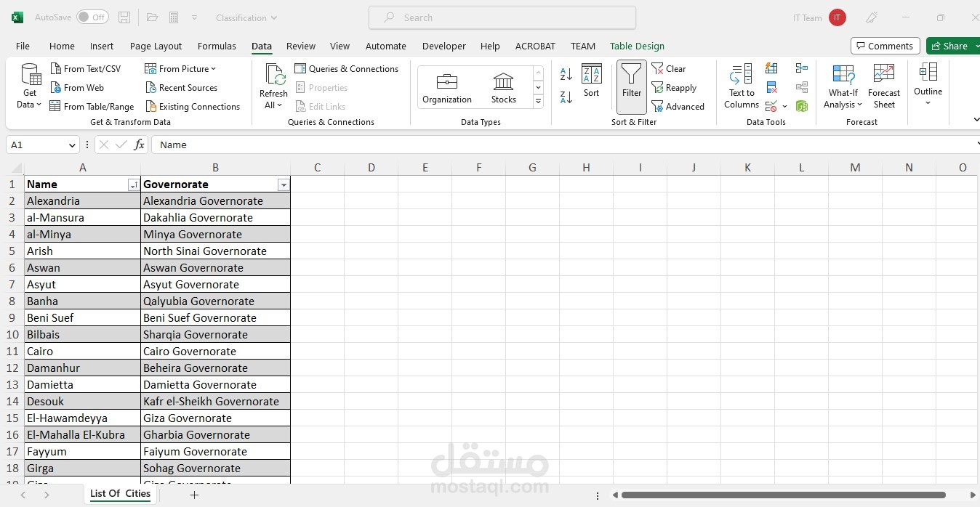The width and height of the screenshot is (980, 507).
Task: Switch to the Insert tab
Action: tap(102, 46)
